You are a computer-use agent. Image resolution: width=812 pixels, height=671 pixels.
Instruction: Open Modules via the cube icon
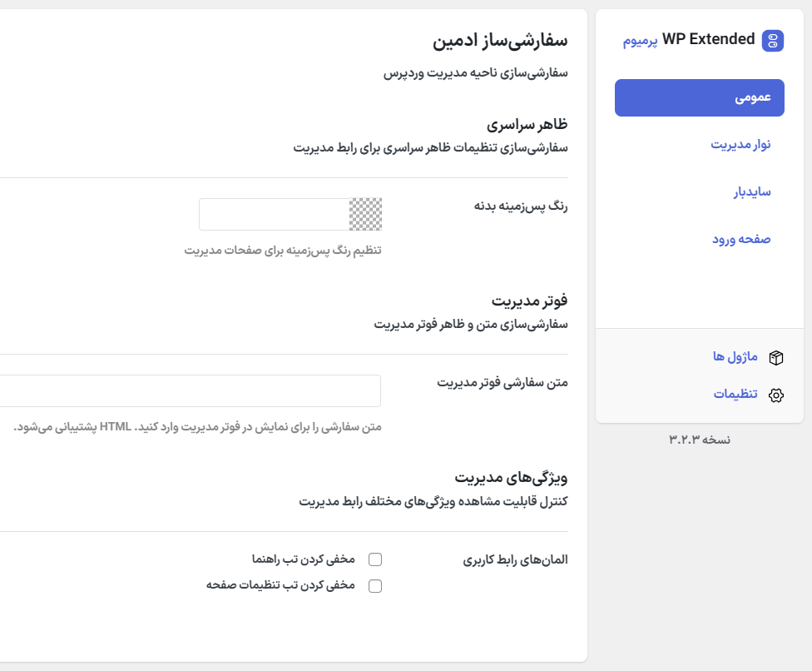775,357
